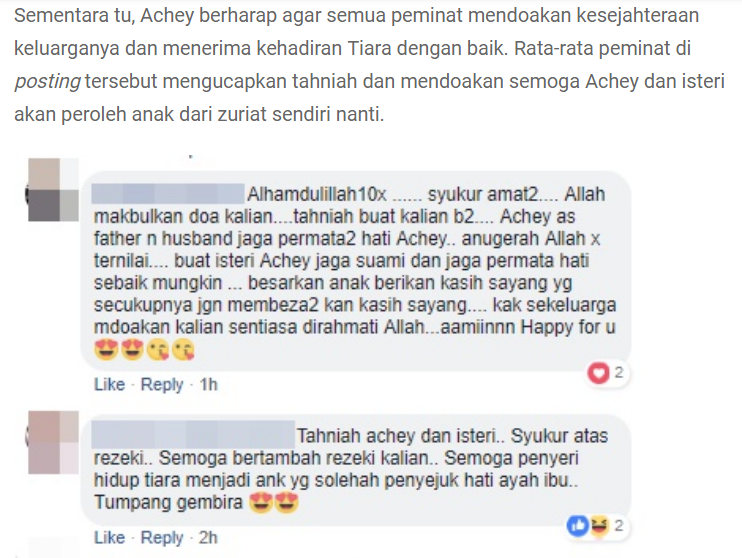742x558 pixels.
Task: Click the italic word posting in article
Action: (x=47, y=82)
